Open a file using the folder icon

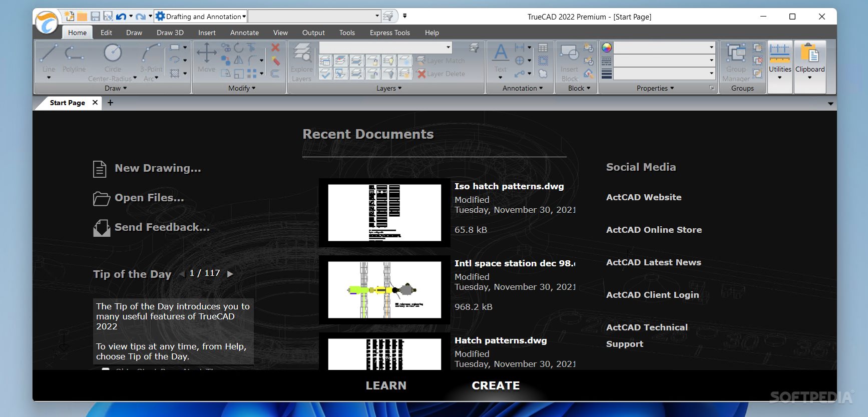tap(82, 17)
